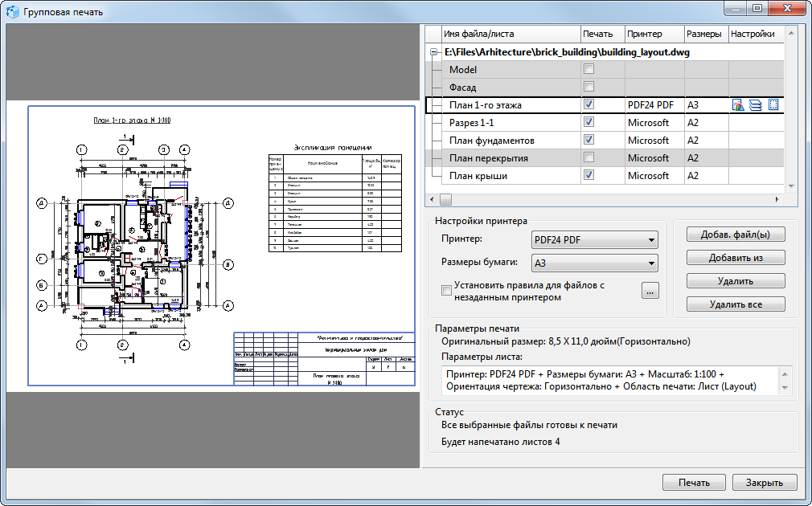Click the Печать button at bottom
This screenshot has width=812, height=506.
(x=694, y=483)
